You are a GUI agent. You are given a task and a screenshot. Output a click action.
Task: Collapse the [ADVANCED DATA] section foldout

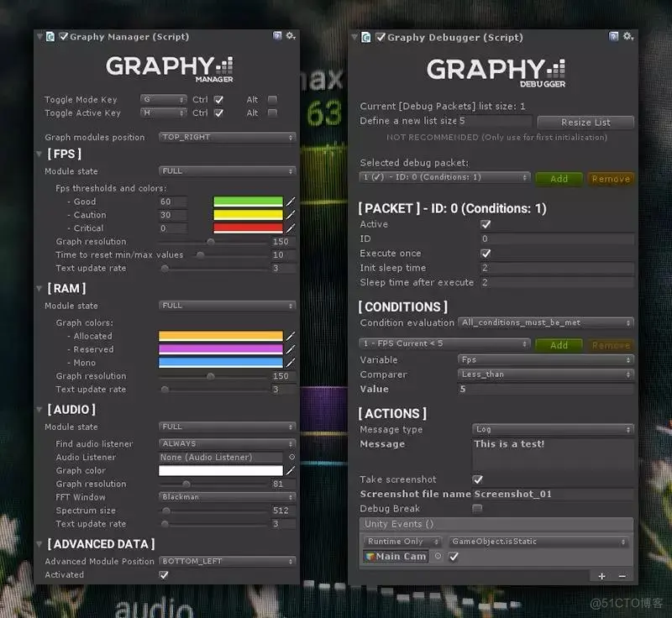[x=39, y=544]
